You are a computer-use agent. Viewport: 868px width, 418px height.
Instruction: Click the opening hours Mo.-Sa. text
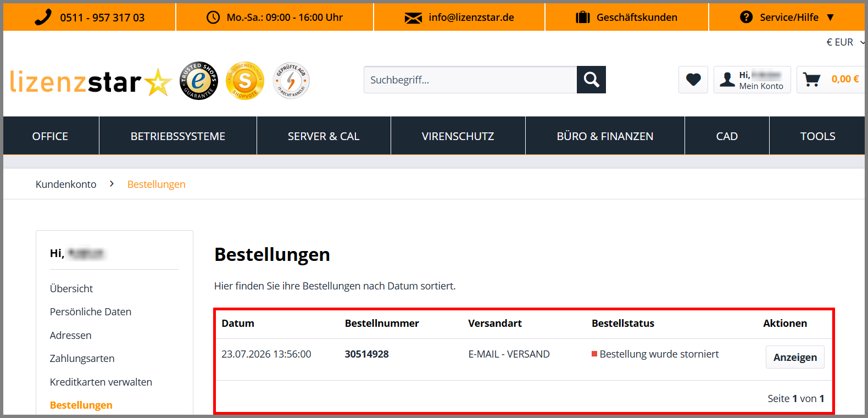285,17
